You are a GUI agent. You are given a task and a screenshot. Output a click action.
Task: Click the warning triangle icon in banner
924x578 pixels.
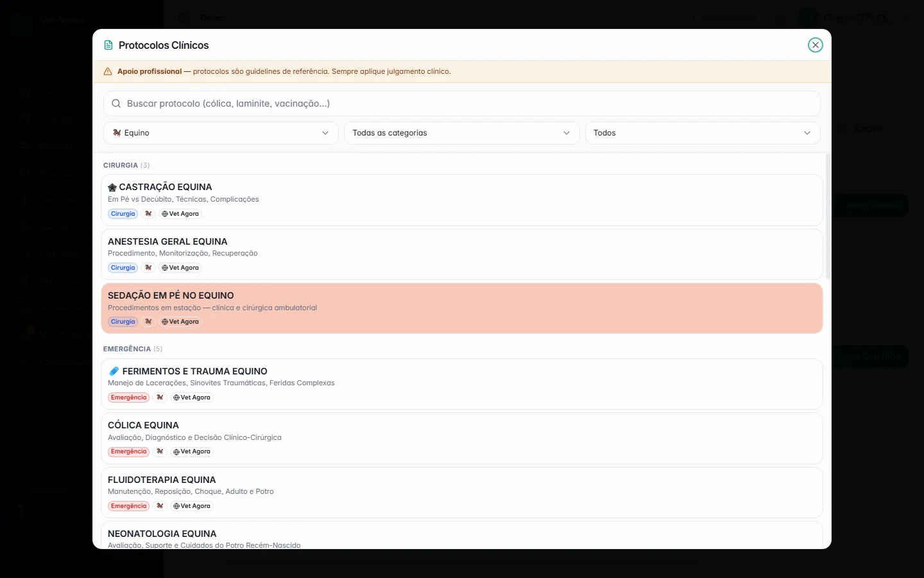[x=108, y=71]
